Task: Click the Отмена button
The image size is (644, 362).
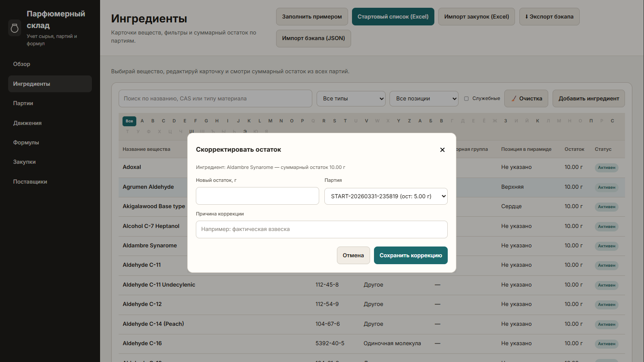Action: 353,256
